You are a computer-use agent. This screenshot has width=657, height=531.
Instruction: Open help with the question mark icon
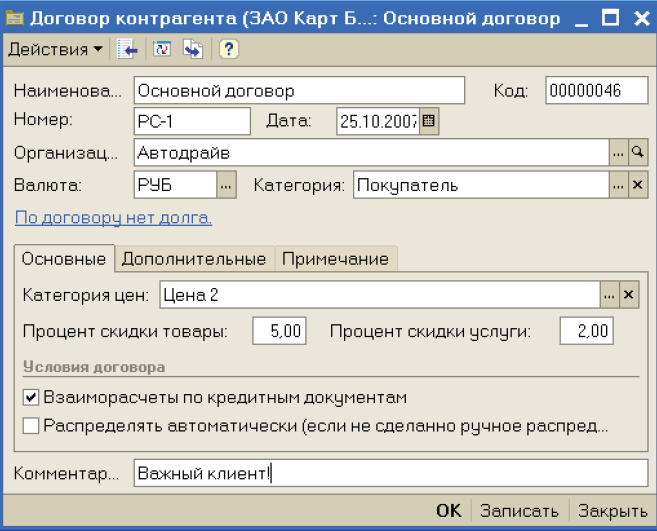click(228, 49)
